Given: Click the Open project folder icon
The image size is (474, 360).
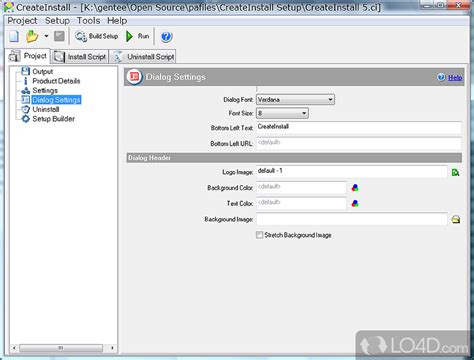Looking at the screenshot, I should 32,36.
